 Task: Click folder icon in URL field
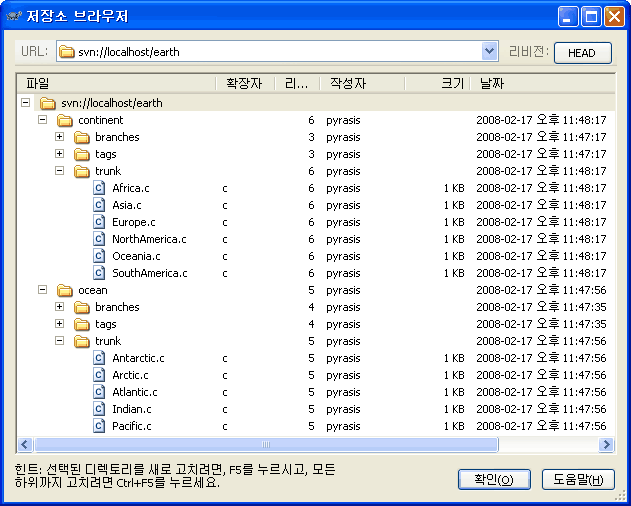66,52
